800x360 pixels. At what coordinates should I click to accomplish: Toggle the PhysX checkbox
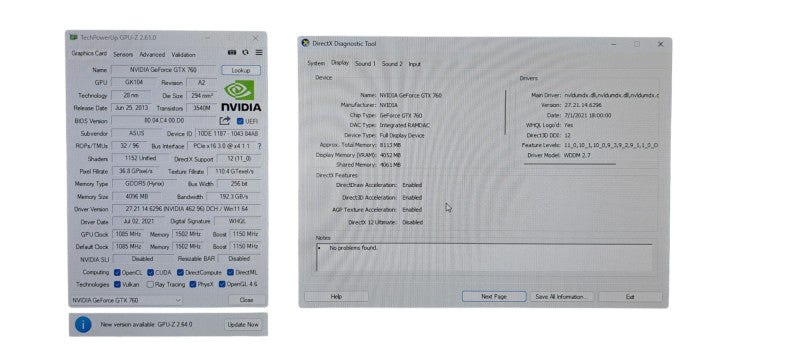[x=193, y=285]
